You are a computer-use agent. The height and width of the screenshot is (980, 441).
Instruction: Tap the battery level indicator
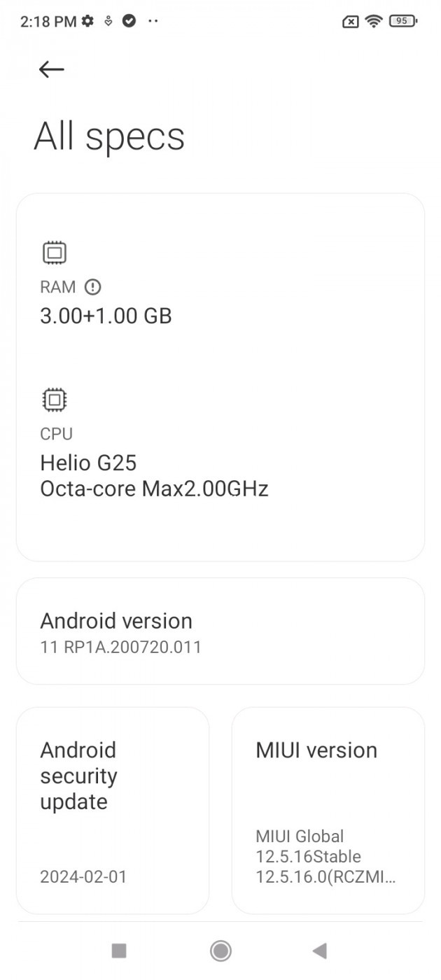(402, 21)
